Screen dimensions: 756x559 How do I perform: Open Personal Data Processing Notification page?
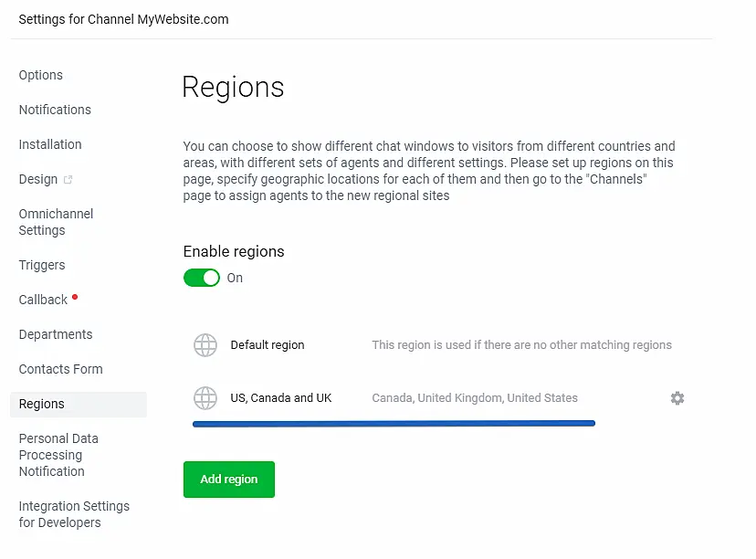58,455
